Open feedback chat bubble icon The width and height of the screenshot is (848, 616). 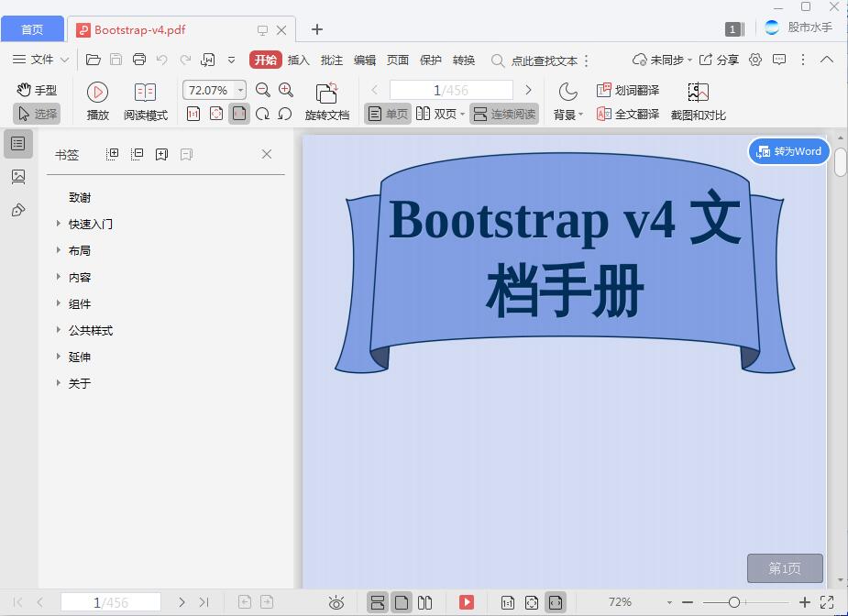click(778, 60)
